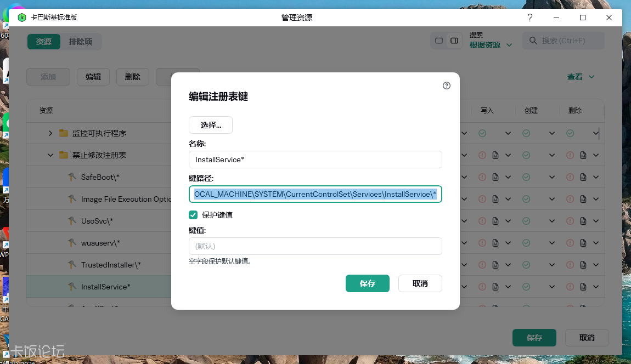Click the 写入 allow icon in the 监控可执行程序 row
The height and width of the screenshot is (364, 631).
click(x=482, y=133)
